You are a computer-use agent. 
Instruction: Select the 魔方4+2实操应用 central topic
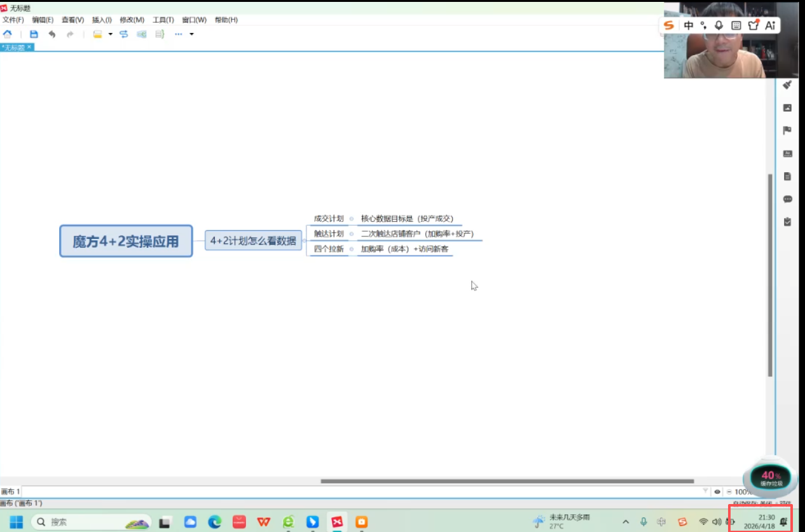click(126, 241)
